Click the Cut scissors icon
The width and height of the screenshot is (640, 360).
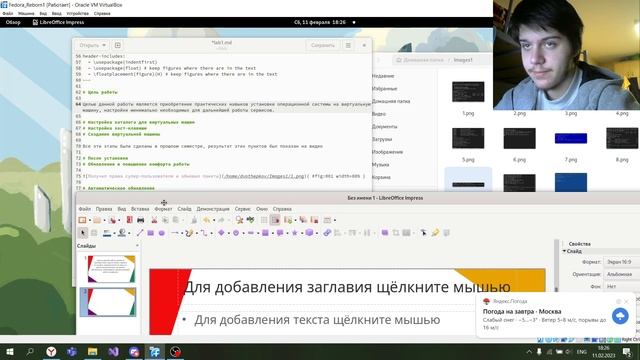tap(154, 220)
